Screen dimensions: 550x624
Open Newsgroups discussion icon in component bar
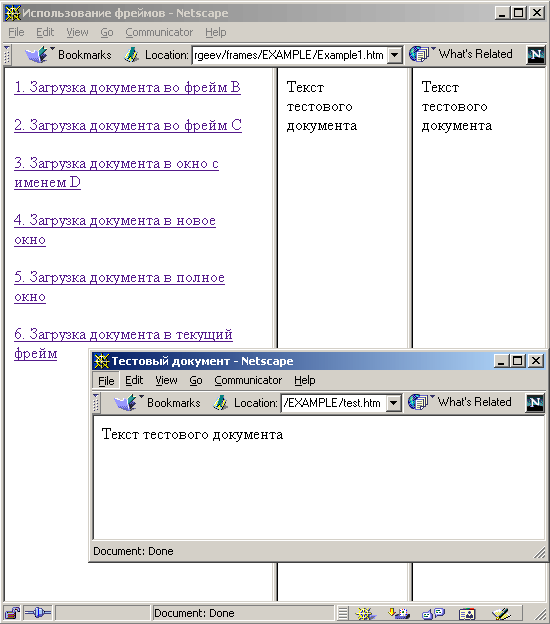433,613
